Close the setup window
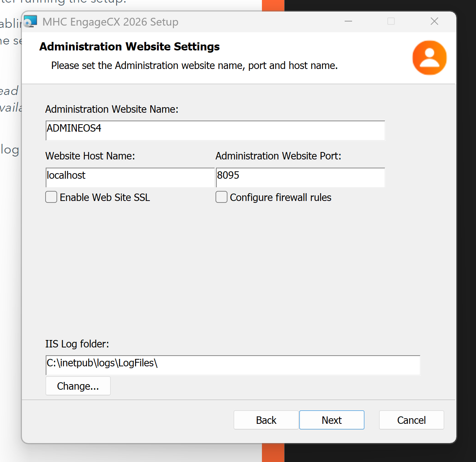 (x=434, y=22)
